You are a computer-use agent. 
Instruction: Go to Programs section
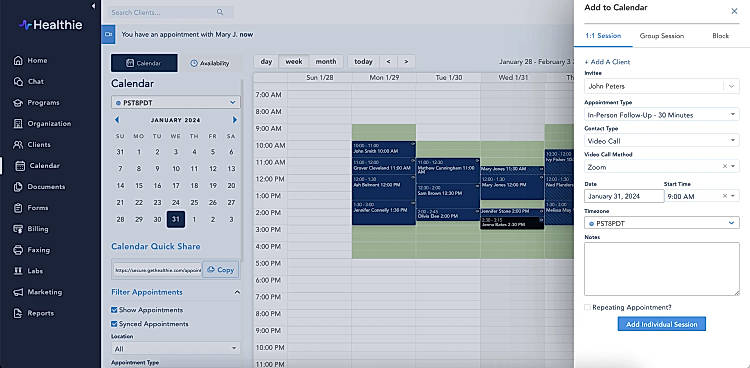[x=36, y=103]
